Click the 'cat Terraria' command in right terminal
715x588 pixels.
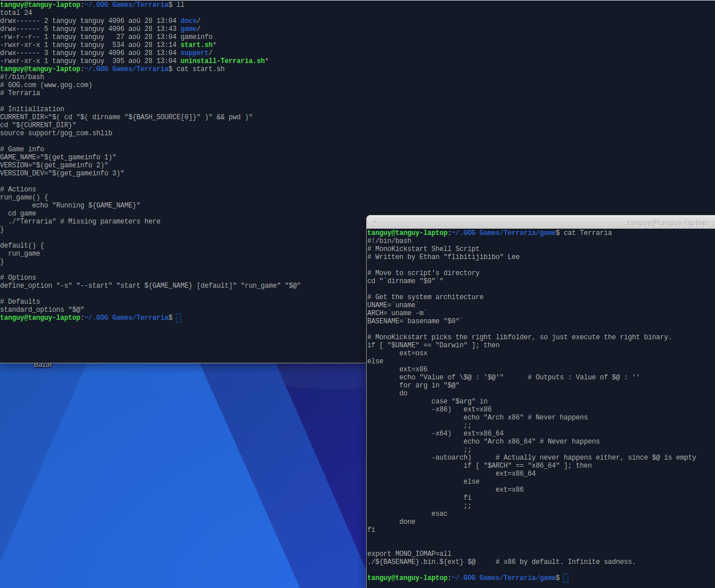point(588,233)
